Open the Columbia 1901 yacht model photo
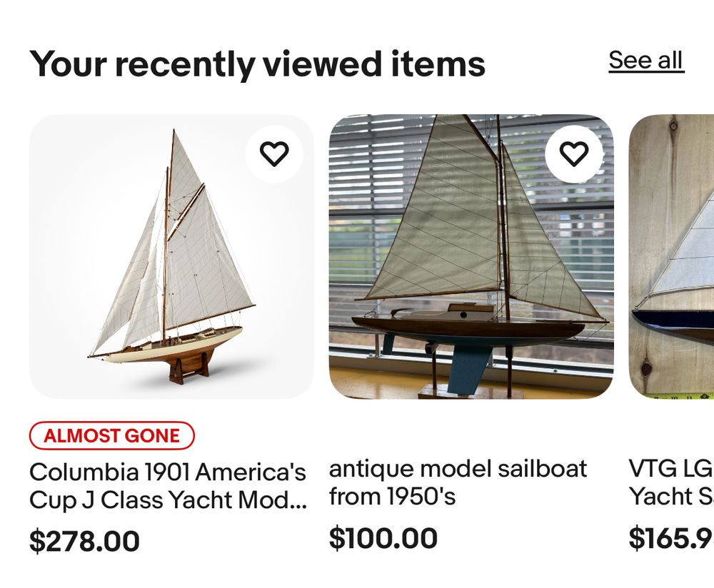714x588 pixels. (171, 257)
